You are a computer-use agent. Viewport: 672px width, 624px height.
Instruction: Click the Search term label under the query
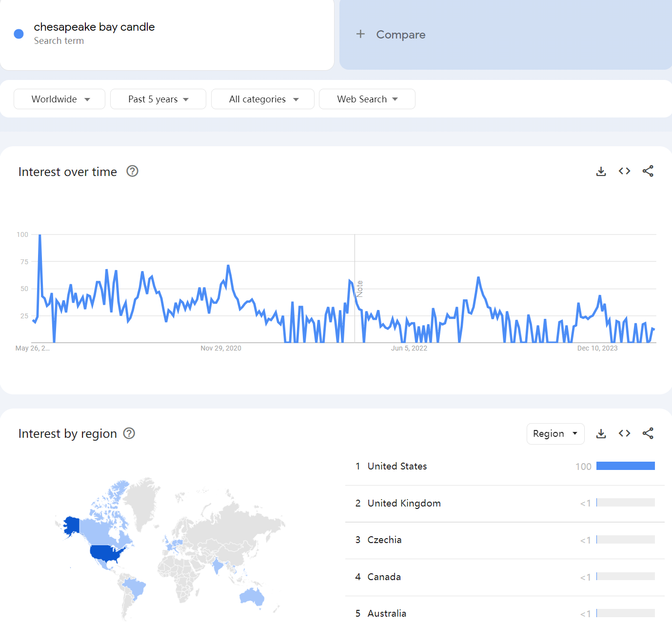tap(59, 41)
